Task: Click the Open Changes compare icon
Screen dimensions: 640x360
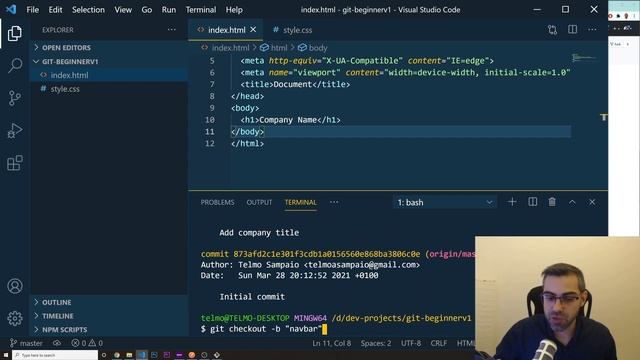Action: tap(552, 30)
